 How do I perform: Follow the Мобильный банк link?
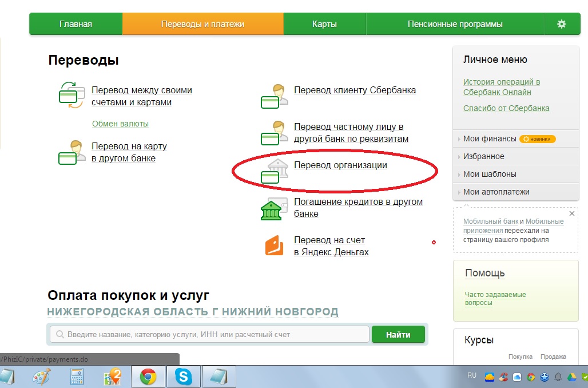[491, 221]
